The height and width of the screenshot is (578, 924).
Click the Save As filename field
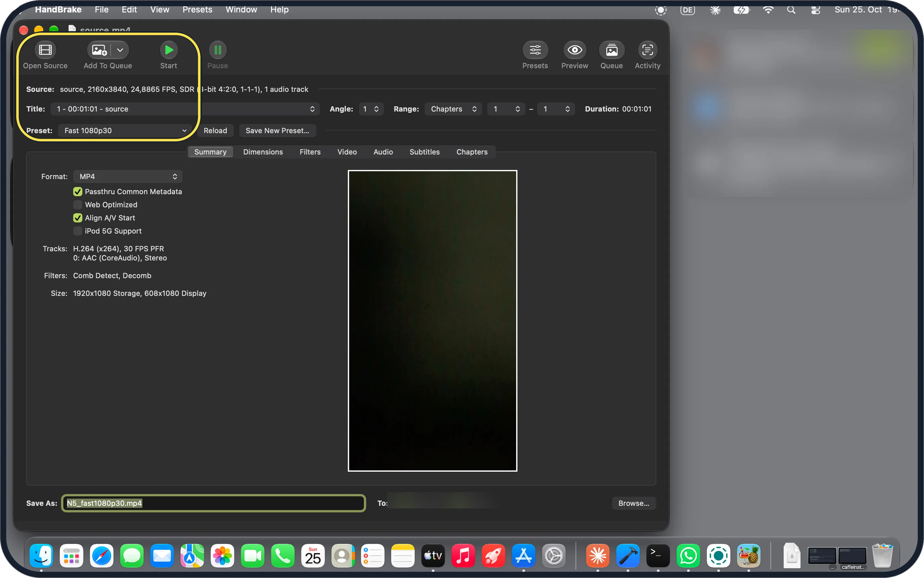pyautogui.click(x=214, y=503)
